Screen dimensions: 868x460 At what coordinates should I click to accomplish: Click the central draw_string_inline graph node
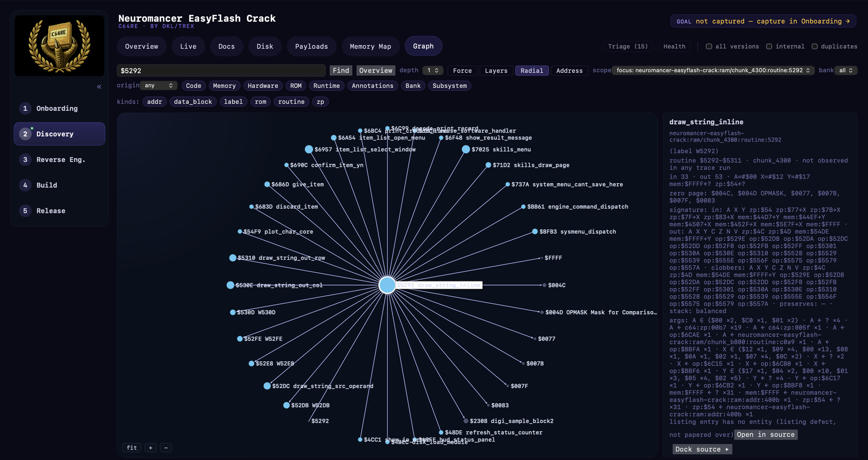click(387, 285)
